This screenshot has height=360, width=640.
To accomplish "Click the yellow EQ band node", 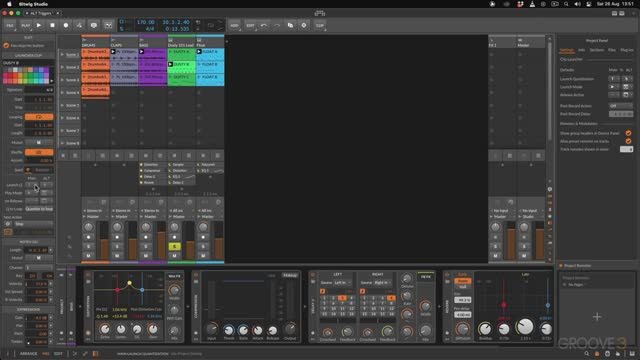I will point(129,283).
